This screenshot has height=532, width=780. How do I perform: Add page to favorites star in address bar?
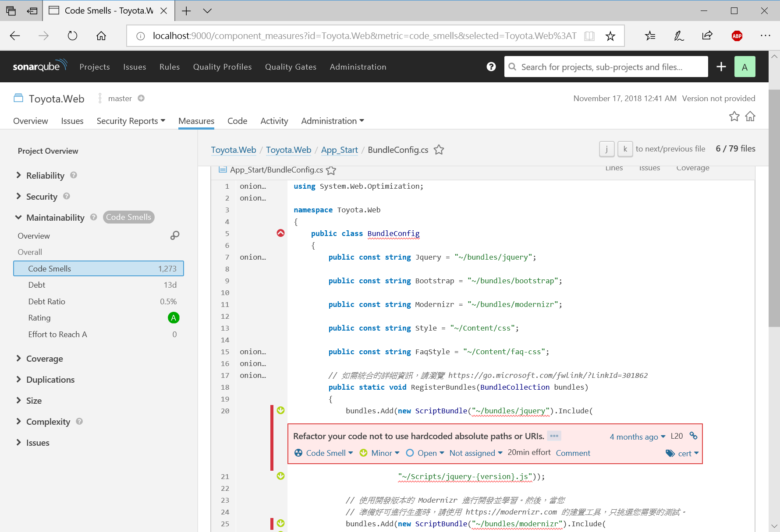click(x=610, y=36)
